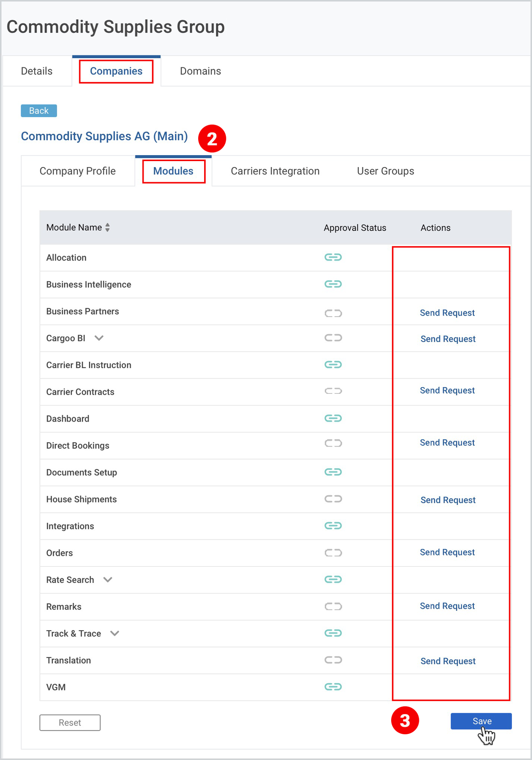Viewport: 532px width, 760px height.
Task: Click the Translation unlinked status icon
Action: (x=333, y=660)
